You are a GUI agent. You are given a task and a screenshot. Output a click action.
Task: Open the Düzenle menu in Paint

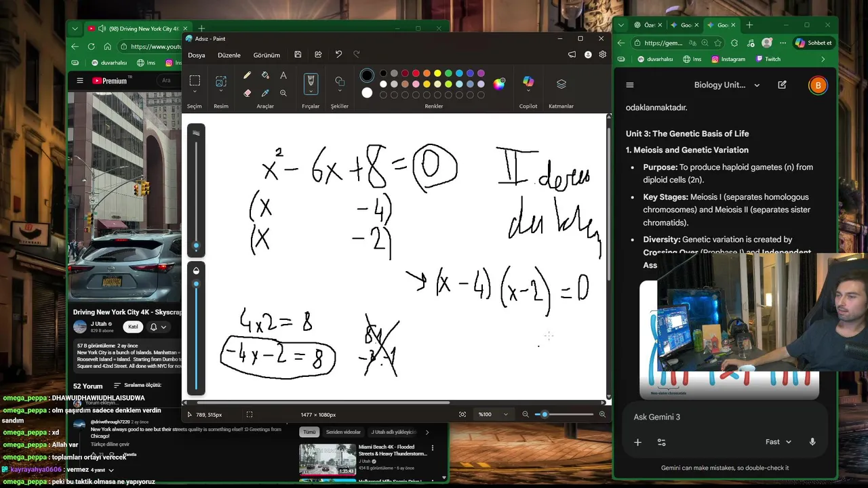pyautogui.click(x=229, y=55)
